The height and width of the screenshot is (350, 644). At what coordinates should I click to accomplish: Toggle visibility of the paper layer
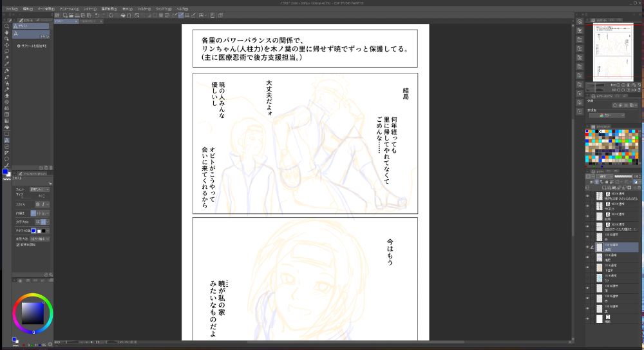click(587, 319)
